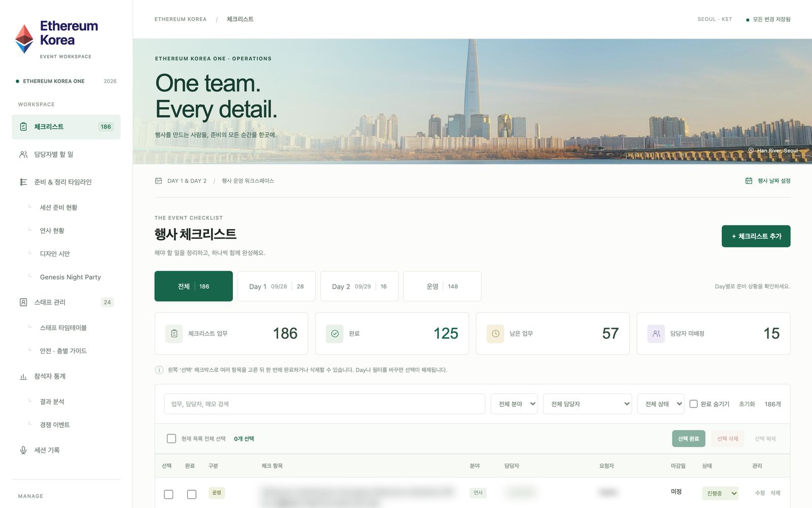The width and height of the screenshot is (812, 508).
Task: Select the 전체 186 tab
Action: click(x=193, y=286)
